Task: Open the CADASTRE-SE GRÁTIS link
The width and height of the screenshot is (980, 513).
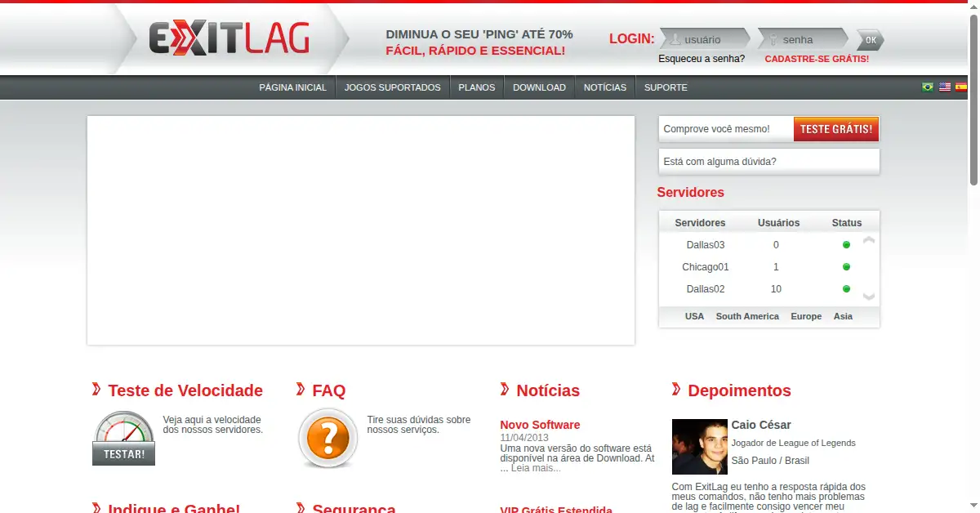Action: (x=817, y=59)
